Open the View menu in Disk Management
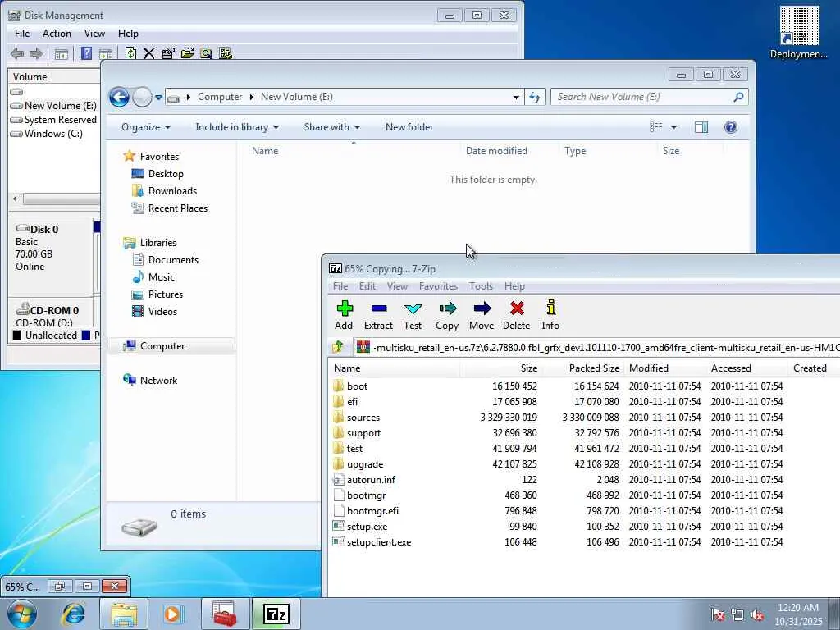The width and height of the screenshot is (840, 630). [94, 33]
